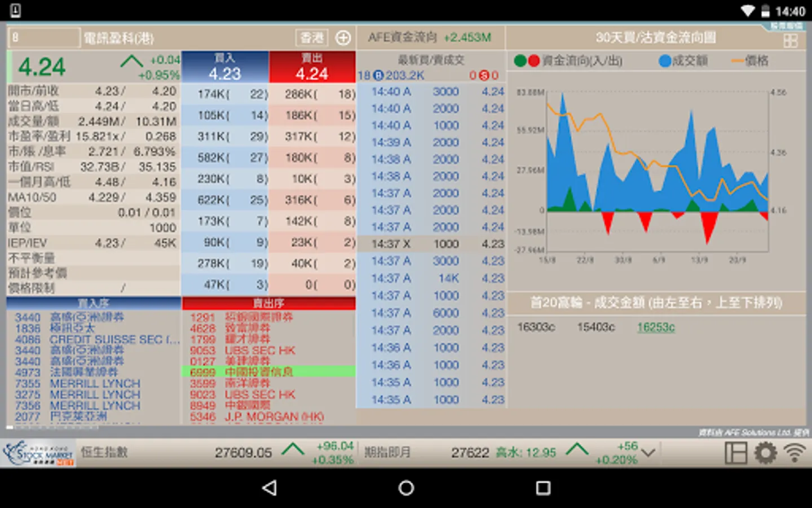The height and width of the screenshot is (508, 812).
Task: Select the 賣出序 ask queue header
Action: point(268,303)
